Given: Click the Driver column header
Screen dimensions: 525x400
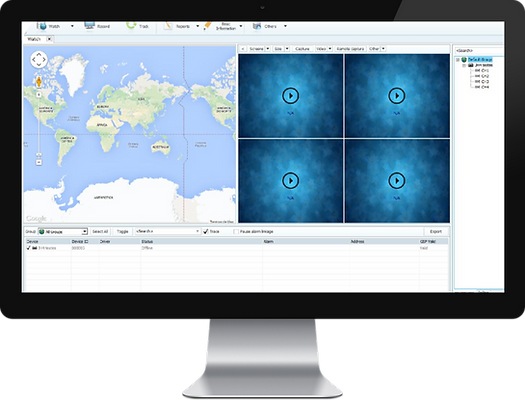Looking at the screenshot, I should click(x=120, y=241).
